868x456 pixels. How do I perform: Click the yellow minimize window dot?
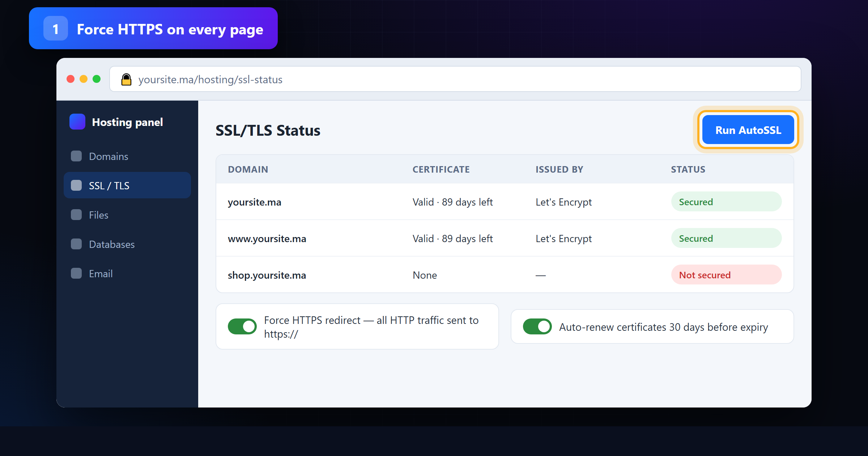point(84,79)
